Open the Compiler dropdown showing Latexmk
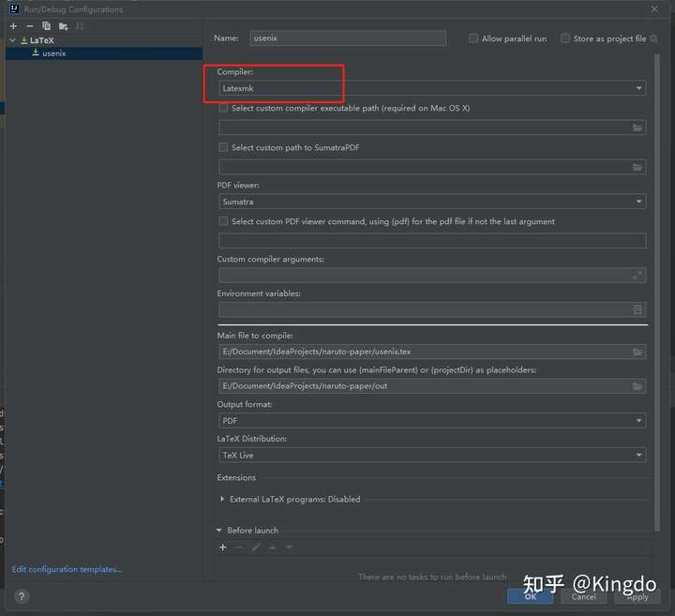Viewport: 675px width, 616px height. pyautogui.click(x=432, y=88)
